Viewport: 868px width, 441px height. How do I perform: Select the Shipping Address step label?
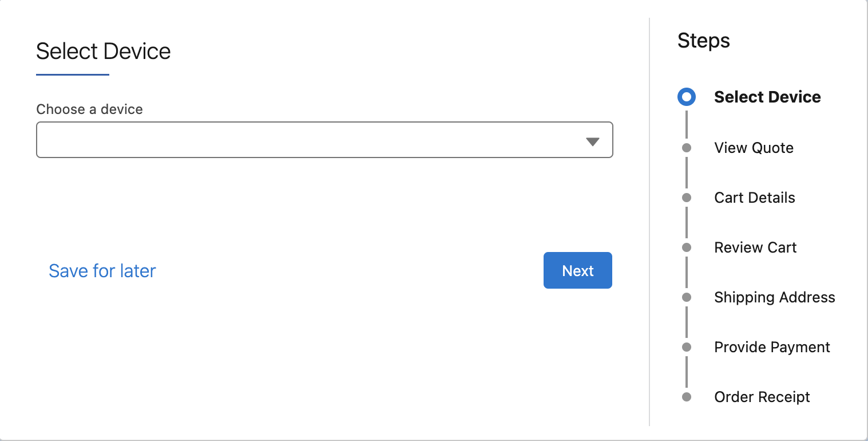[774, 297]
